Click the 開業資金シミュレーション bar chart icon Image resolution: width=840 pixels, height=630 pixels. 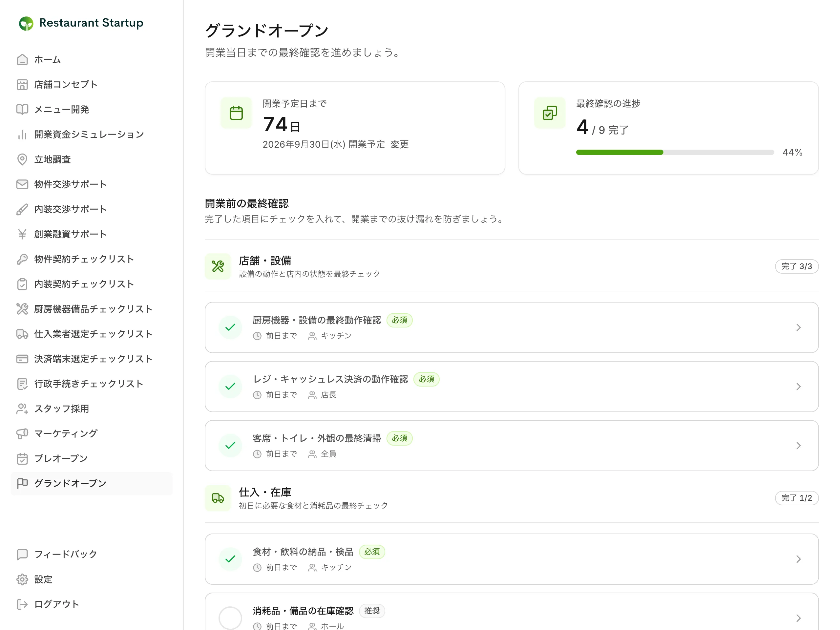[22, 135]
